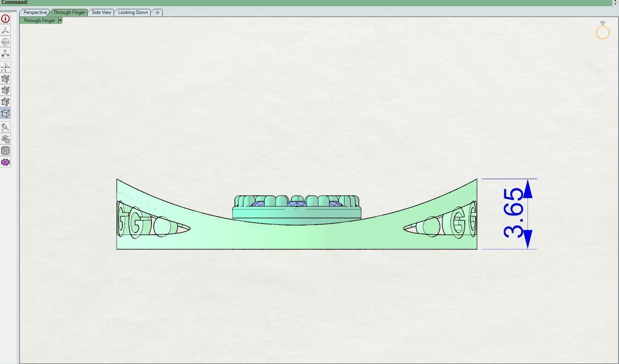619x364 pixels.
Task: Select the Through Finger viewport tab
Action: [69, 12]
